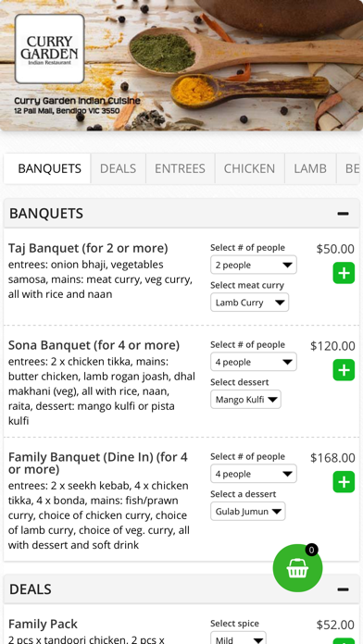Screen dimensions: 363x644
Task: Open Sona Banquet 4 people dropdown
Action: pyautogui.click(x=254, y=362)
